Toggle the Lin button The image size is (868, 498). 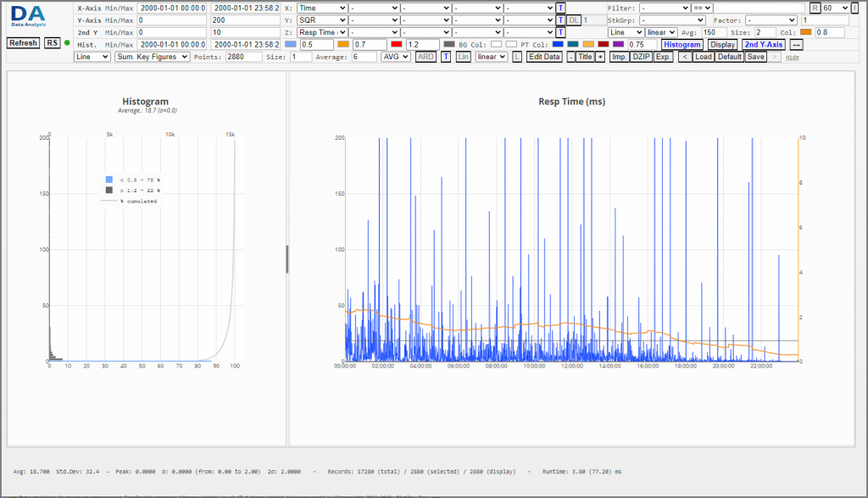pyautogui.click(x=464, y=57)
